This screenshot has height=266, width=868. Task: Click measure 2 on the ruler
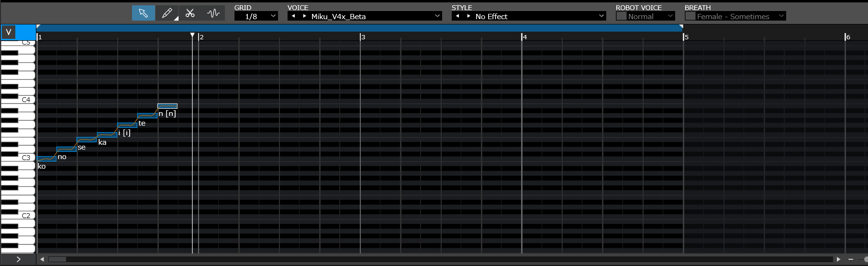tap(201, 37)
